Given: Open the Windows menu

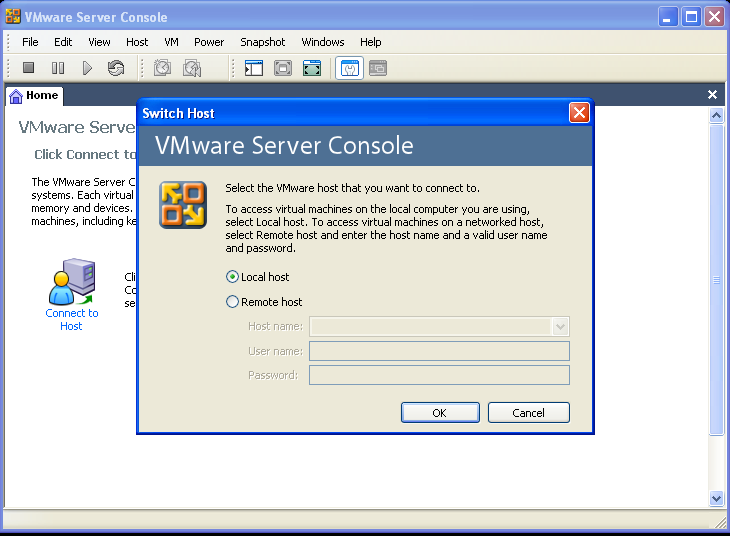Looking at the screenshot, I should [323, 42].
